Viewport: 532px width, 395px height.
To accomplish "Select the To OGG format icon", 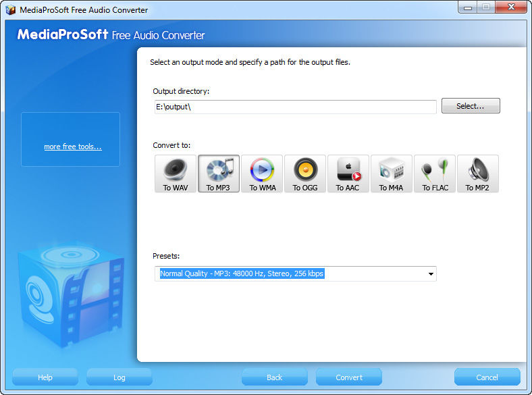I will pos(305,174).
